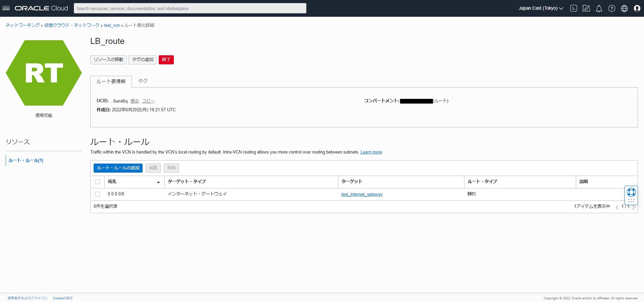Switch to the タグ tab
The image size is (644, 302).
[x=142, y=81]
